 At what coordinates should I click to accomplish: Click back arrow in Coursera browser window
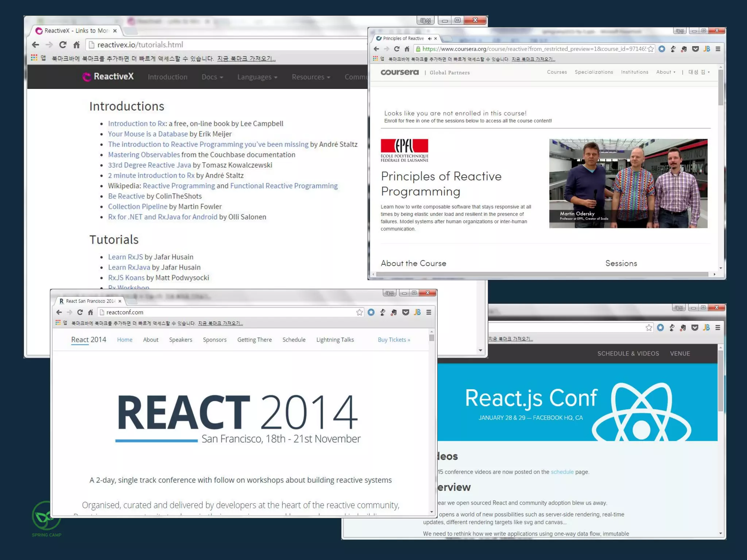point(376,49)
